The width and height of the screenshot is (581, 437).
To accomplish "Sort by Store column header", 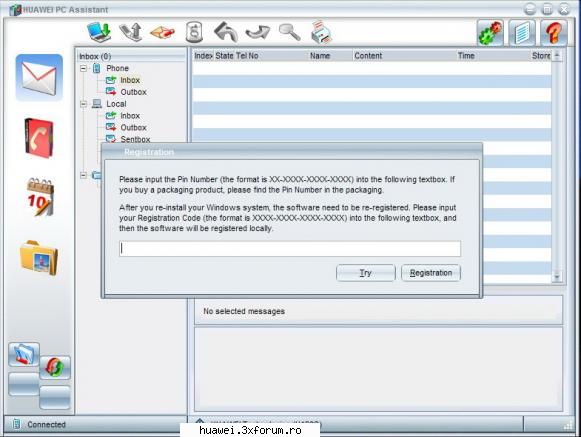I will 541,56.
